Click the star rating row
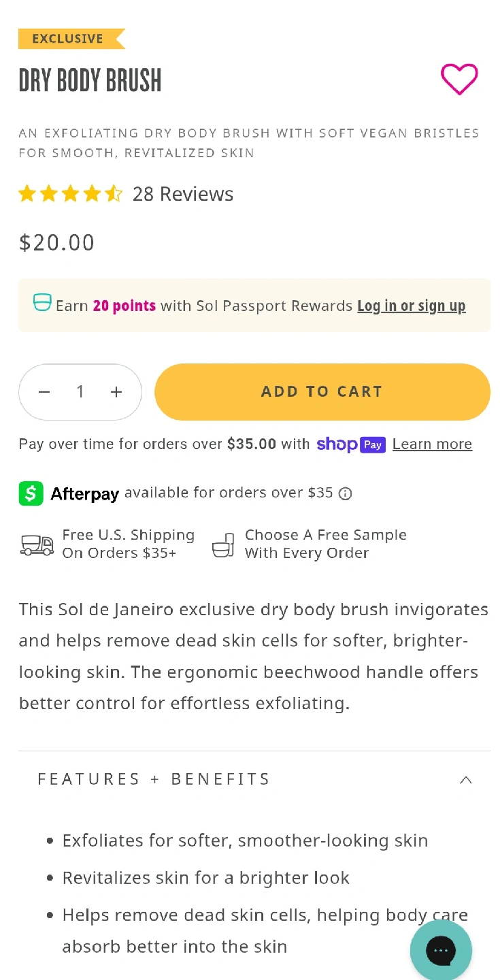 tap(70, 194)
